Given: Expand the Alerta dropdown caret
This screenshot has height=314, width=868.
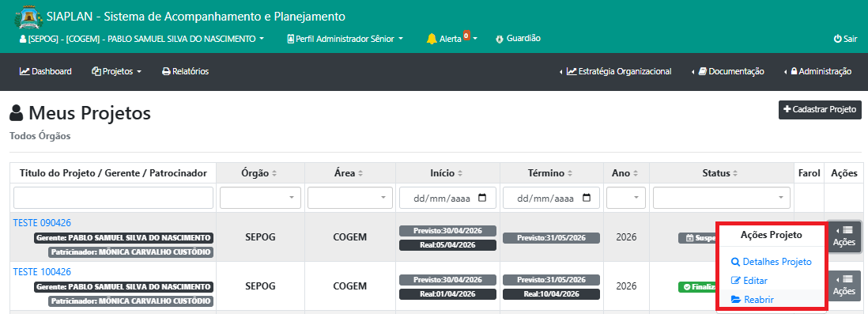Looking at the screenshot, I should (x=475, y=39).
